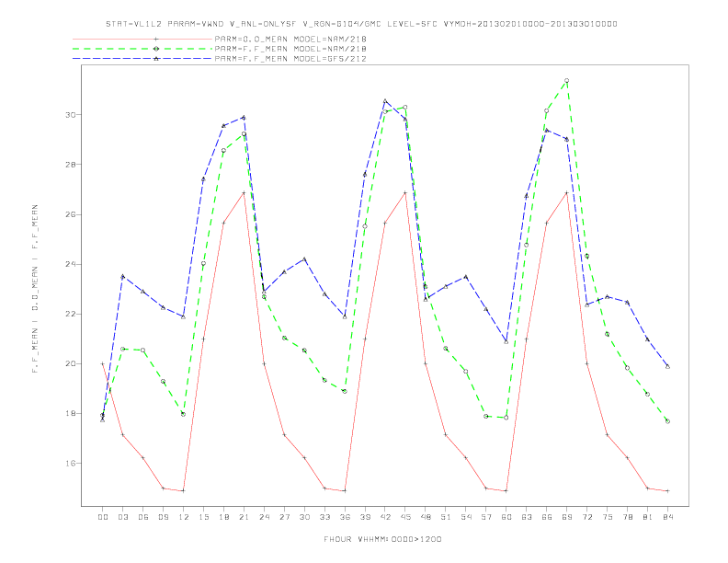
Task: Click x-axis tick label 66
Action: [x=547, y=517]
